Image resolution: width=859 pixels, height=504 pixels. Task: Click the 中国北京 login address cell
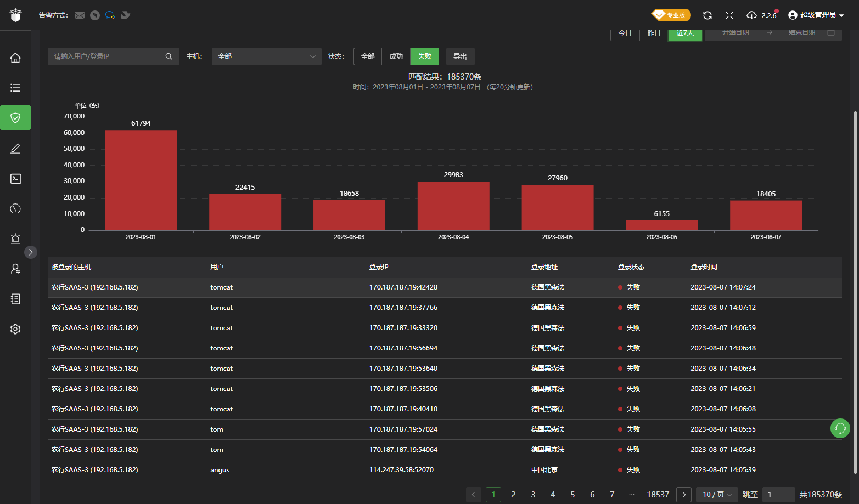click(x=544, y=470)
